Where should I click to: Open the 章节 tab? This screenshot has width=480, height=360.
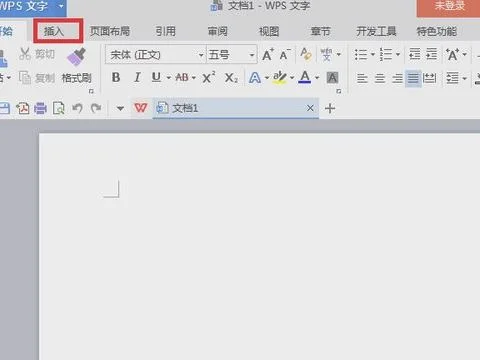click(320, 32)
